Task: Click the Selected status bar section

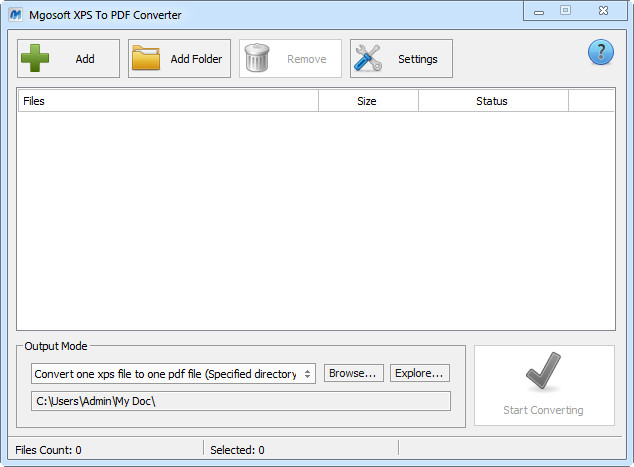Action: [300, 450]
